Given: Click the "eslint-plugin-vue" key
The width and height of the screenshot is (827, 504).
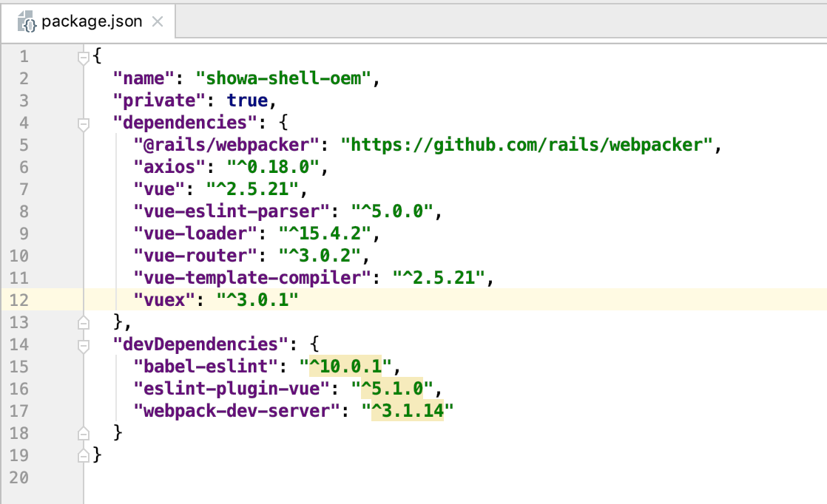Looking at the screenshot, I should coord(232,388).
